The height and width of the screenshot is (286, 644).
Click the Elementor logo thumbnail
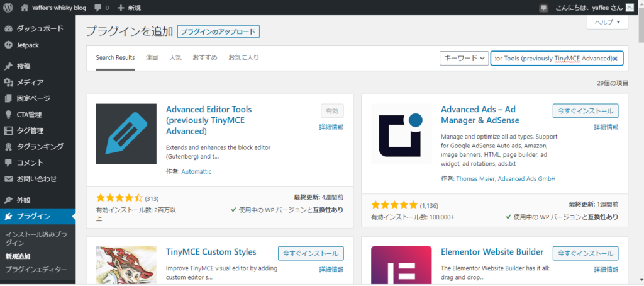point(401,265)
